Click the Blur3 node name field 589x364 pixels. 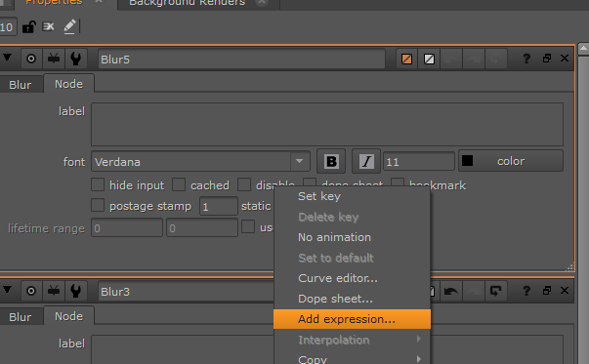point(187,291)
